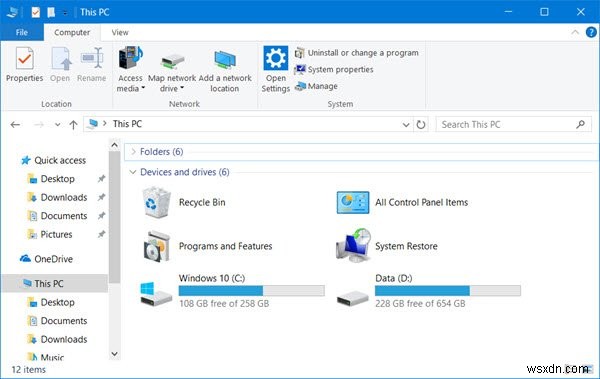Click Uninstall or change a program

pyautogui.click(x=357, y=53)
